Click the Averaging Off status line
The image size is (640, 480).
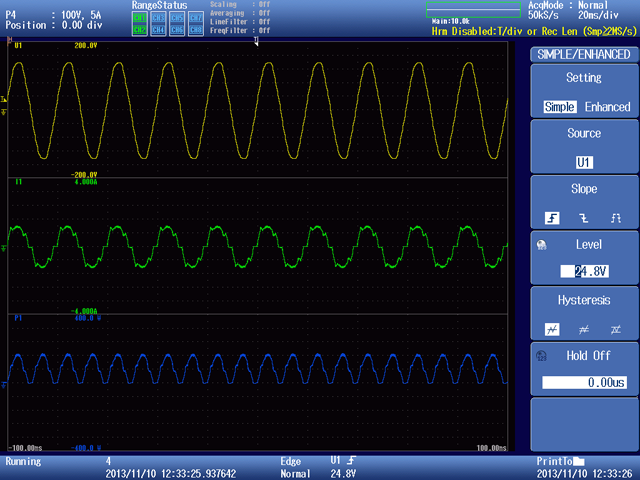coord(240,13)
